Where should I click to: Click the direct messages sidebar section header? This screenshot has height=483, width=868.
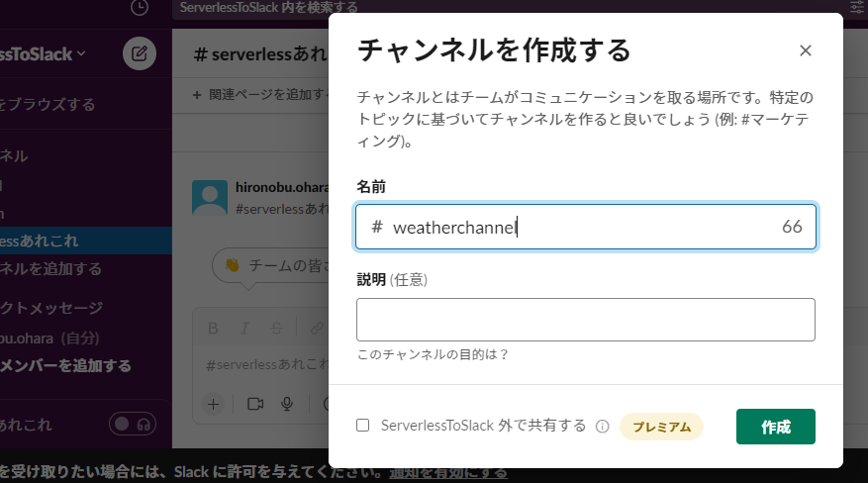click(x=51, y=308)
